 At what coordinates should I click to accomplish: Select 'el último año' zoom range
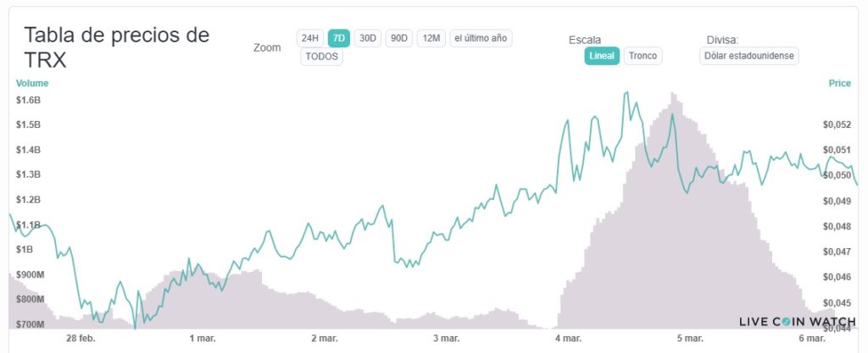[481, 38]
